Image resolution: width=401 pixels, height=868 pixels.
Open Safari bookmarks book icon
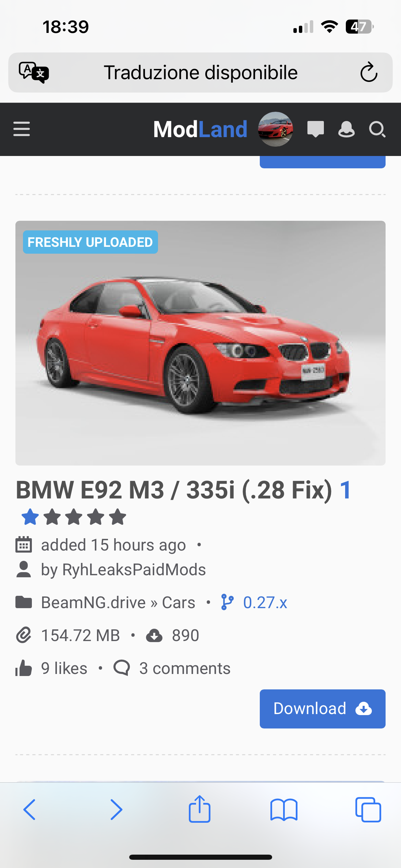[284, 810]
